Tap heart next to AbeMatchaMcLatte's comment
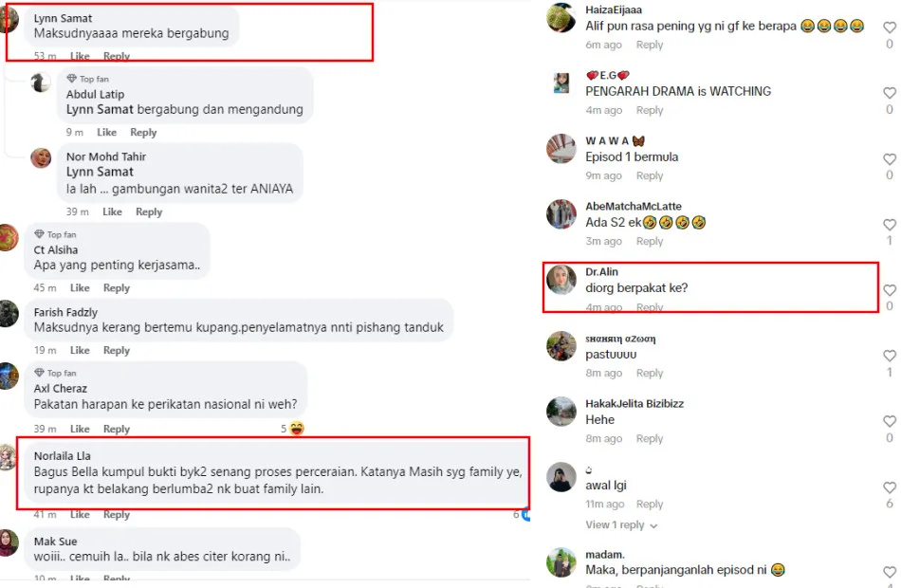The image size is (901, 588). [x=890, y=224]
